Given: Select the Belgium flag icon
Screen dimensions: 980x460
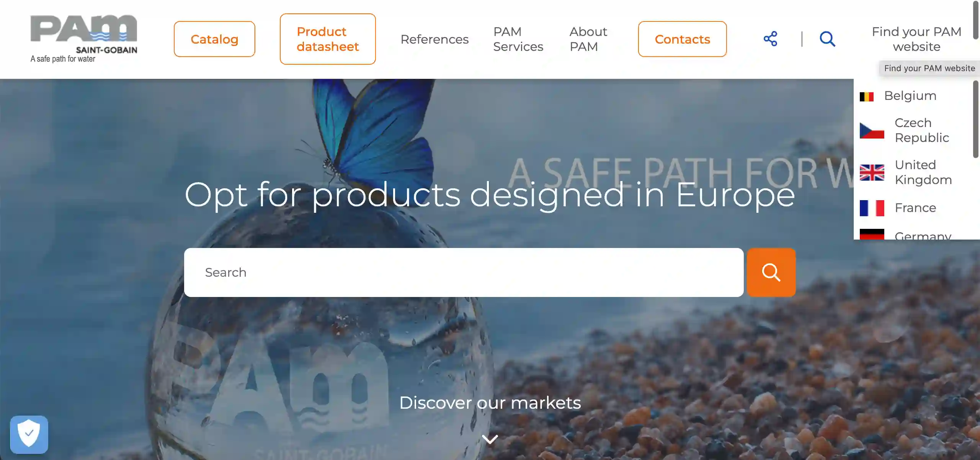Looking at the screenshot, I should pyautogui.click(x=866, y=96).
